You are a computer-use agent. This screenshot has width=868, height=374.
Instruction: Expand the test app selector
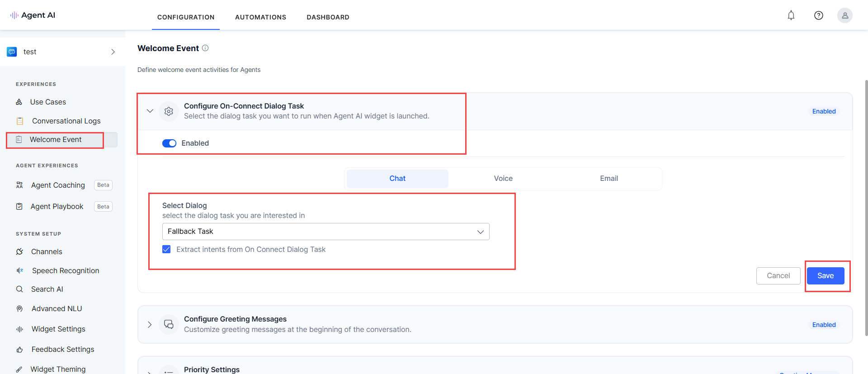(113, 52)
